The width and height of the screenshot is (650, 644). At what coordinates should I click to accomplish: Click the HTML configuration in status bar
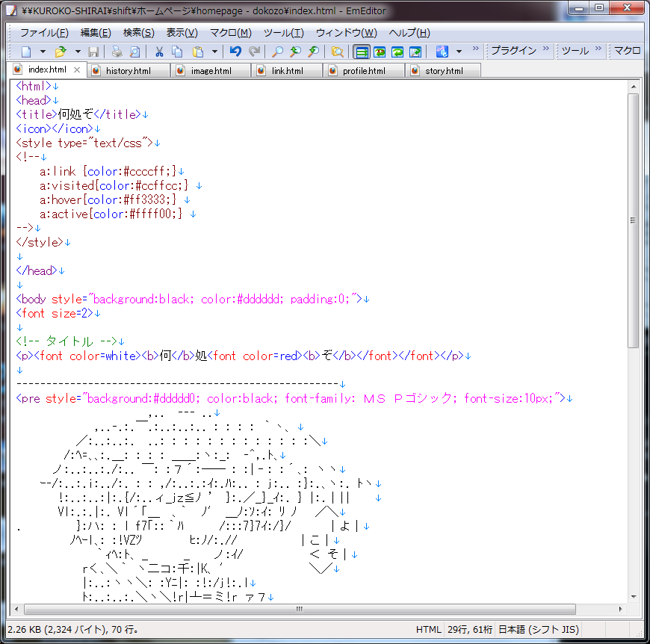click(x=428, y=630)
